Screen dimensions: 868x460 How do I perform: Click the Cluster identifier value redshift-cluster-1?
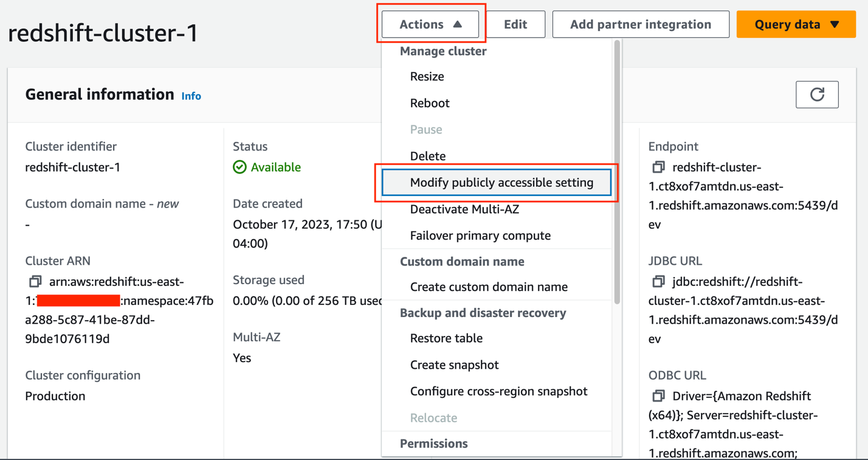coord(73,167)
